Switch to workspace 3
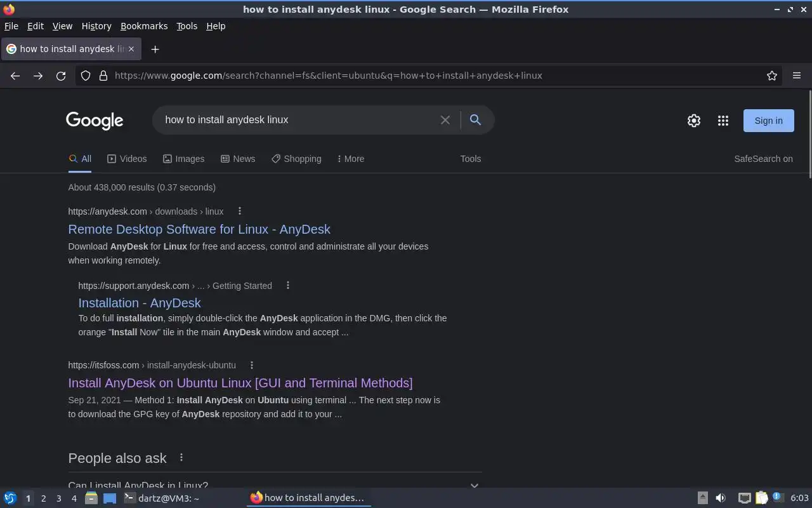This screenshot has height=508, width=812. 58,498
